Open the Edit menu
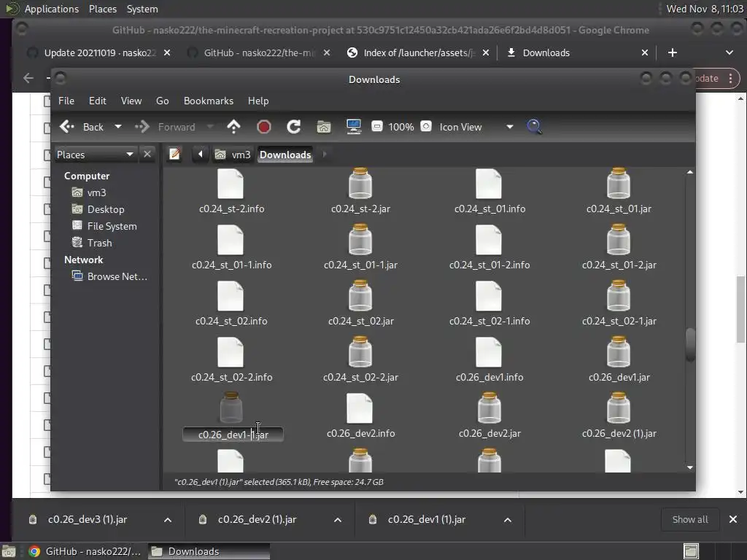Image resolution: width=747 pixels, height=560 pixels. pyautogui.click(x=97, y=101)
